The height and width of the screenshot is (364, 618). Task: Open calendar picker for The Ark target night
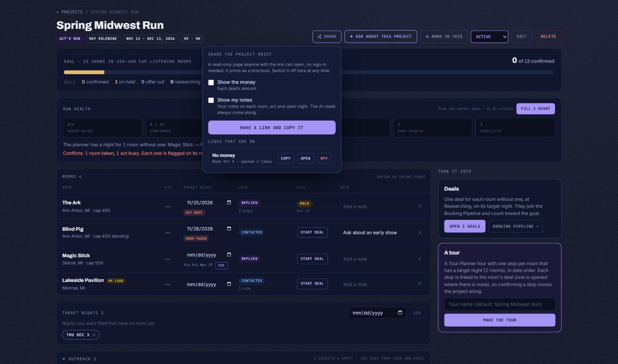coord(229,202)
